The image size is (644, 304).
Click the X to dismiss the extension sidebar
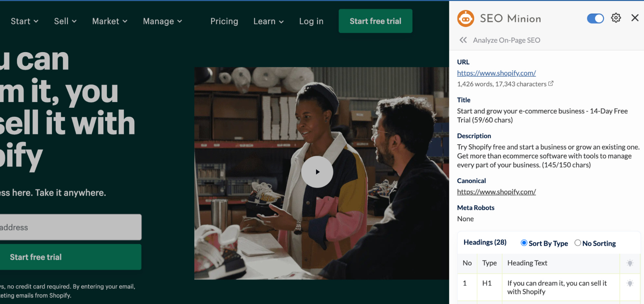pyautogui.click(x=635, y=18)
